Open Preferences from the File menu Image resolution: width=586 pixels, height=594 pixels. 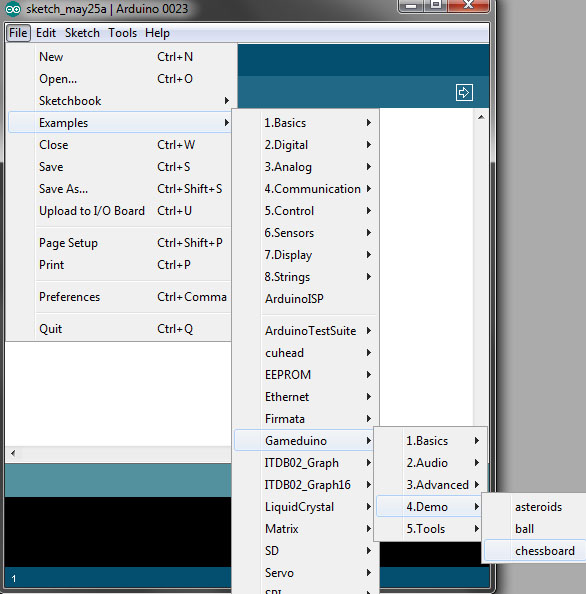click(x=119, y=297)
